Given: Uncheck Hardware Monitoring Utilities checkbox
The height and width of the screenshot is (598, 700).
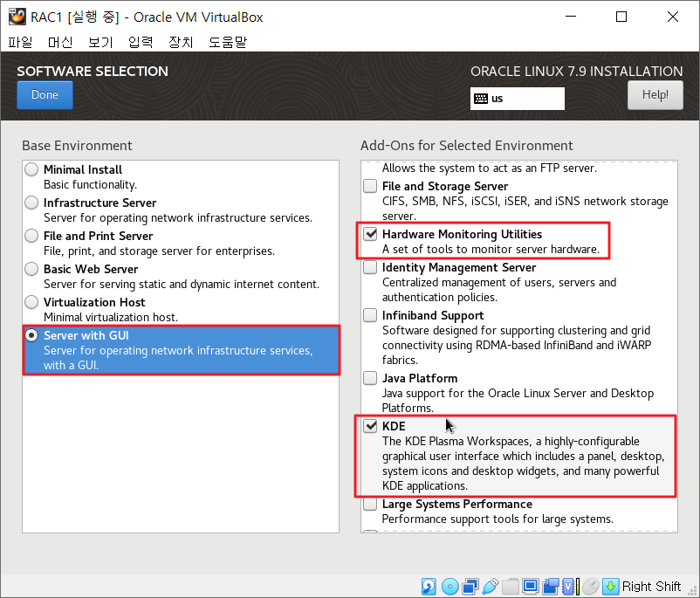Looking at the screenshot, I should point(370,234).
